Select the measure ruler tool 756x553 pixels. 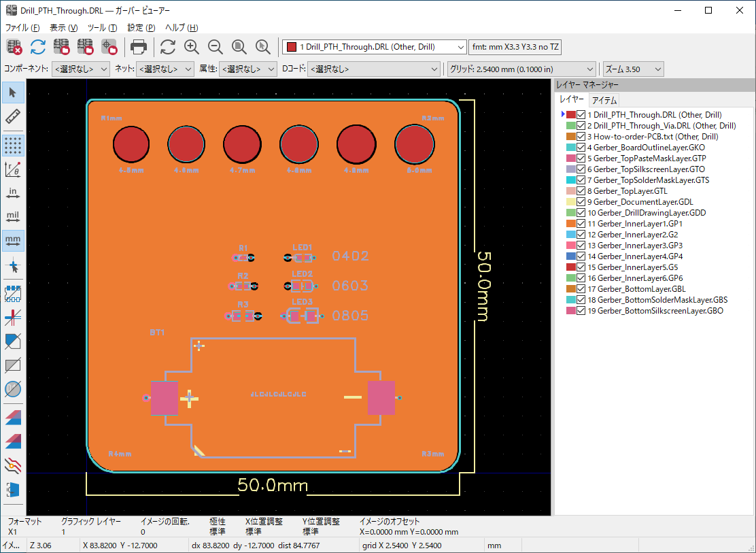click(13, 116)
